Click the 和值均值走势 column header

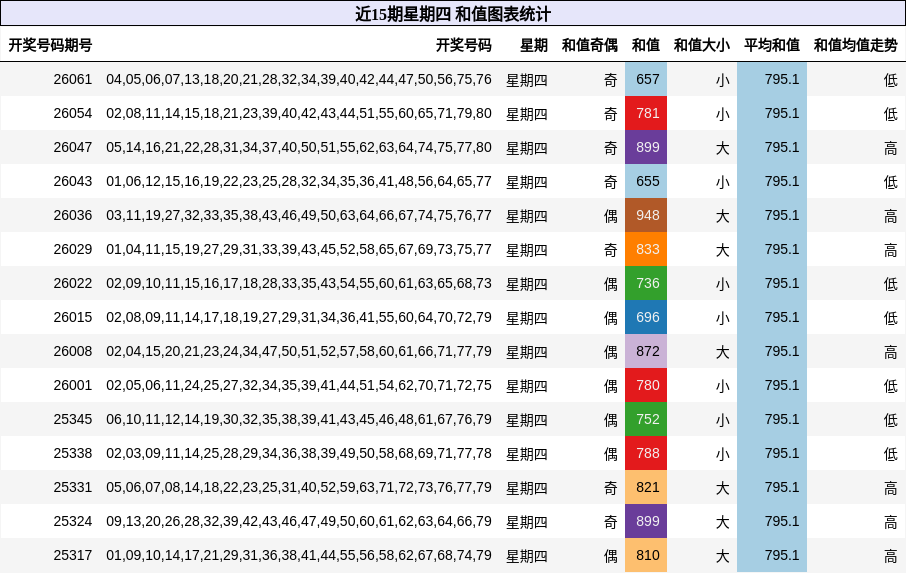coord(856,45)
